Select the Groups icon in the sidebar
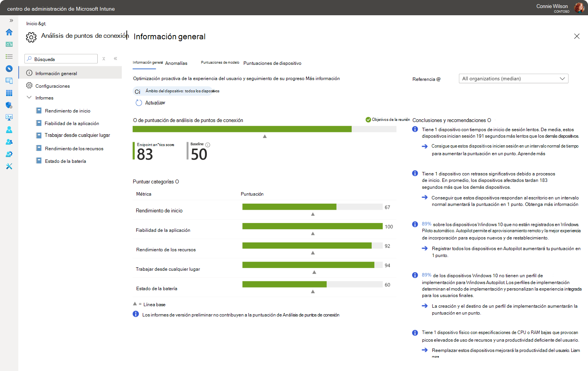 pyautogui.click(x=9, y=141)
